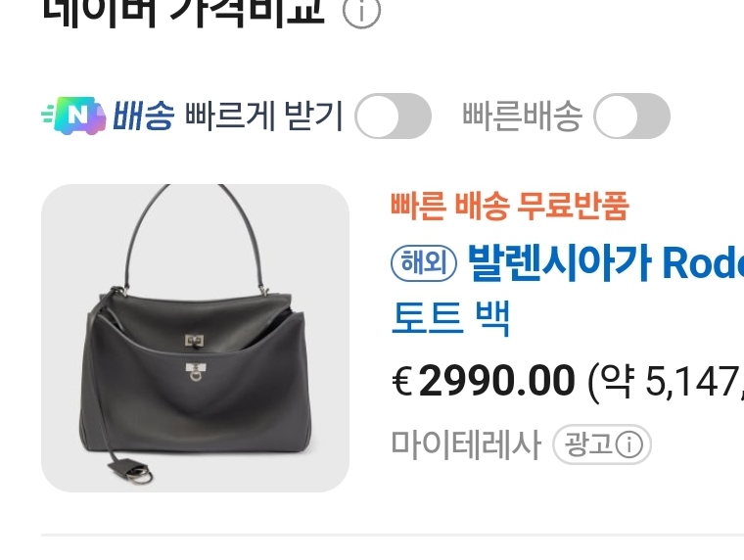
Task: Tap the 빠르게 받기 label text
Action: click(263, 116)
